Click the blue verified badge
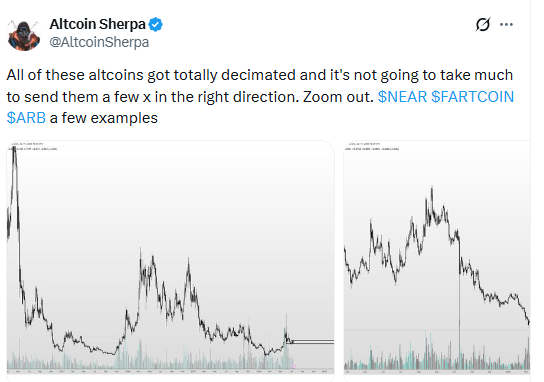The height and width of the screenshot is (382, 544). click(156, 25)
